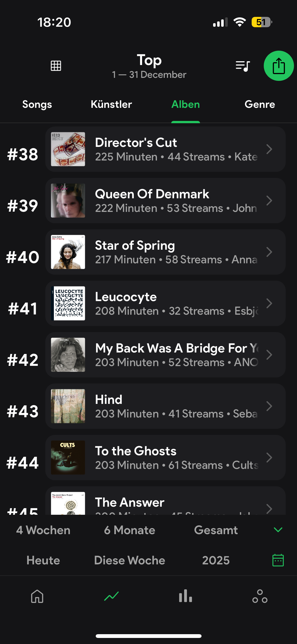
Task: Tap the green share button
Action: tap(279, 66)
